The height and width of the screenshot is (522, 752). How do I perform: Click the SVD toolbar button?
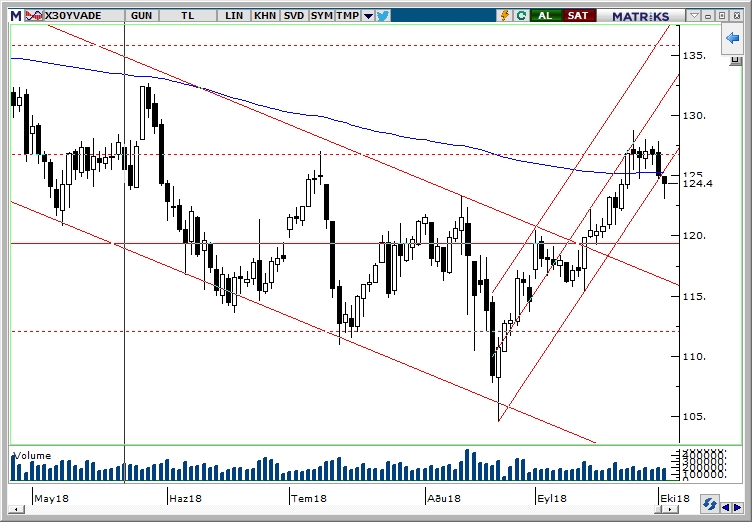[x=294, y=16]
